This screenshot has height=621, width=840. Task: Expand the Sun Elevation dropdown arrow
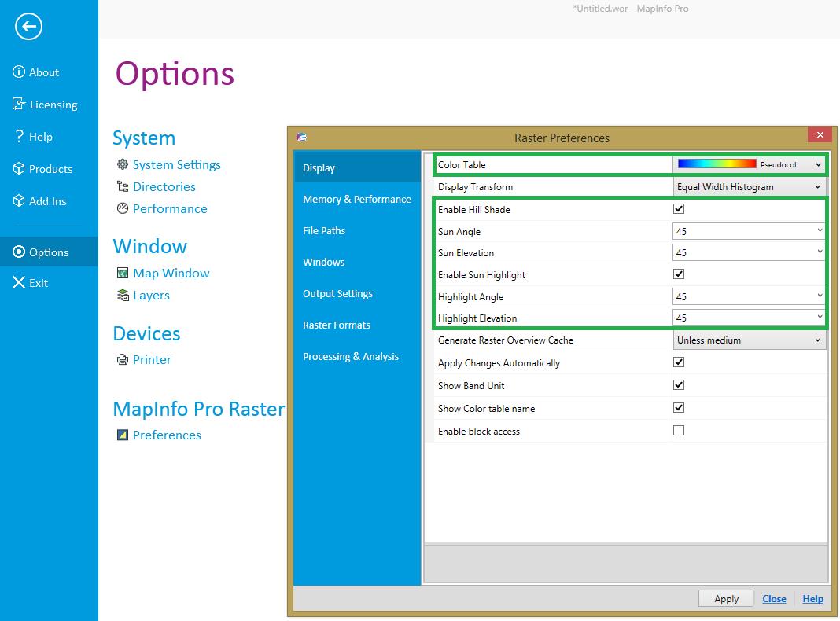tap(819, 252)
